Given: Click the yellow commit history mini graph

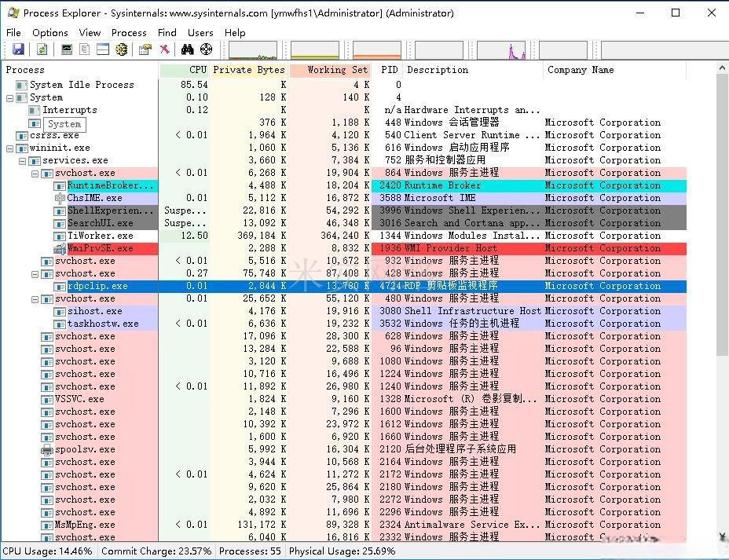Looking at the screenshot, I should point(315,50).
